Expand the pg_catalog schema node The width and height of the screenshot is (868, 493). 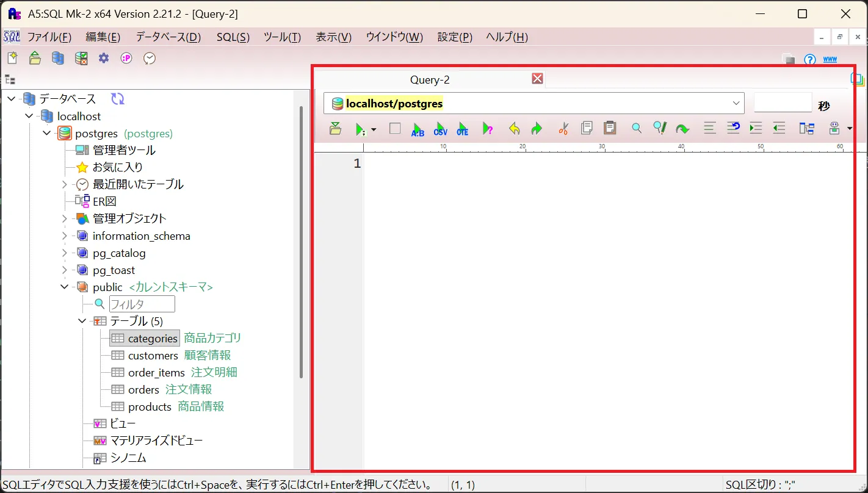(x=65, y=253)
